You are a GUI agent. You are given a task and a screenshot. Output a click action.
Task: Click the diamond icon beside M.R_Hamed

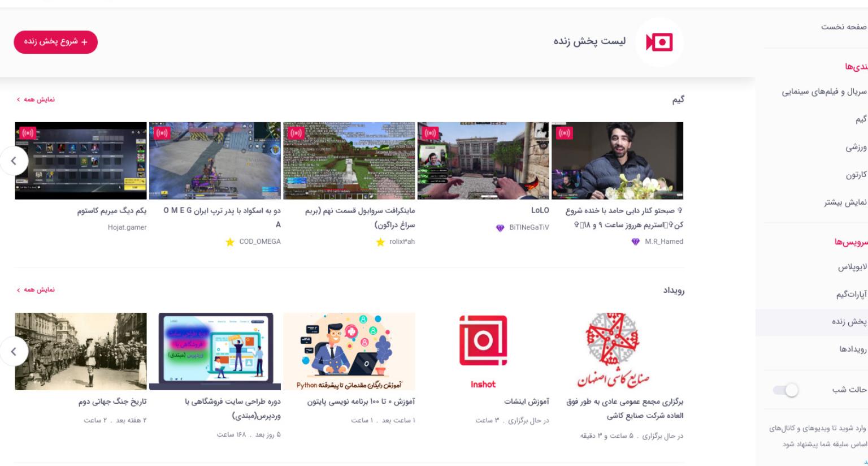point(635,242)
